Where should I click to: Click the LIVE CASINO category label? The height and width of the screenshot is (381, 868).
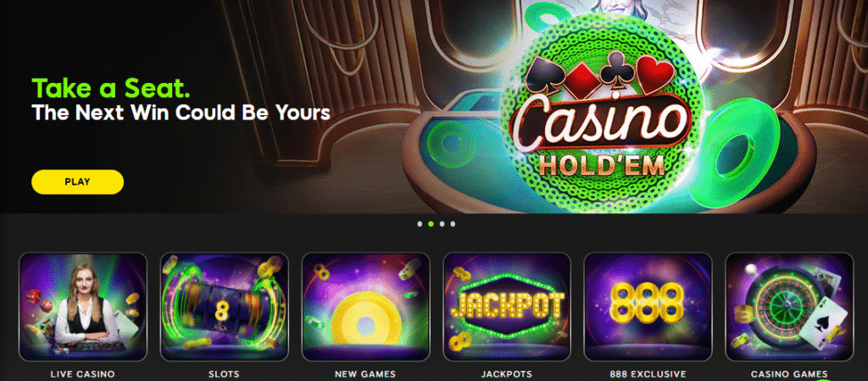83,374
